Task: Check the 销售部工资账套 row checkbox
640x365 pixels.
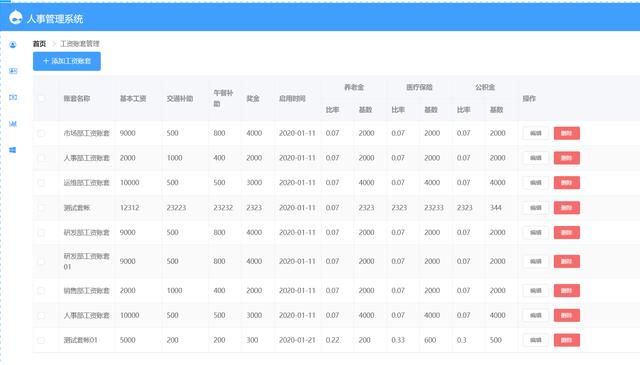Action: click(41, 291)
